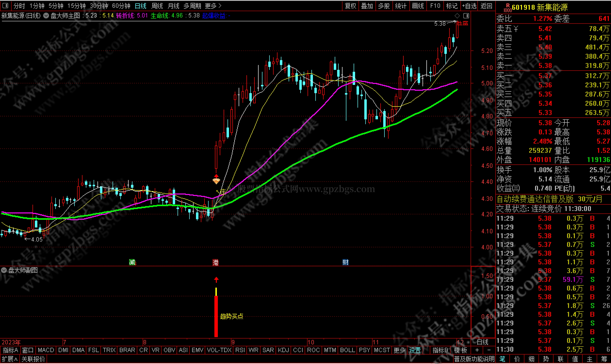
Task: Click the plus zoom-in button
Action: (x=477, y=350)
